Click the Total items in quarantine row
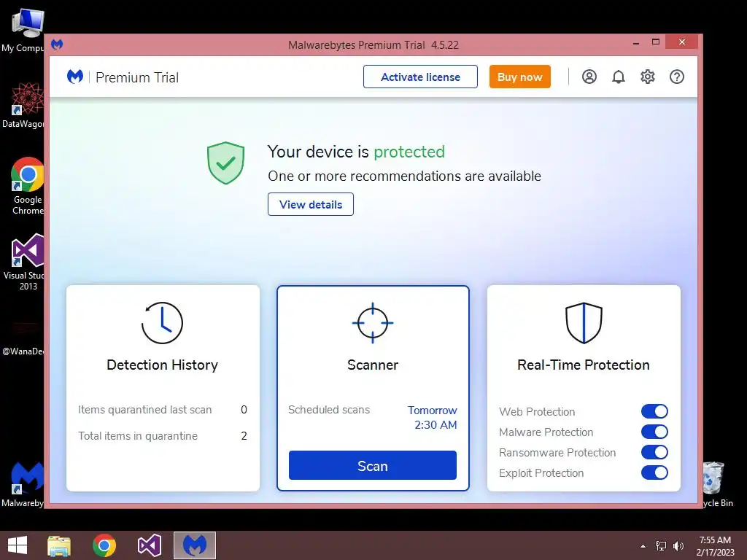 [x=163, y=436]
